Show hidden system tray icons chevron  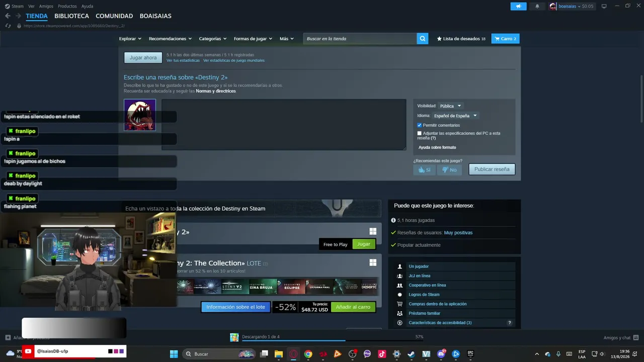coord(537,354)
